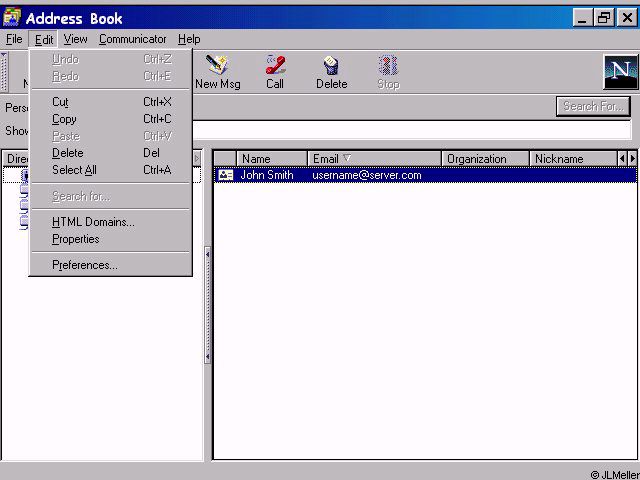Open HTML Domains from Edit menu
The width and height of the screenshot is (640, 480).
pyautogui.click(x=110, y=222)
